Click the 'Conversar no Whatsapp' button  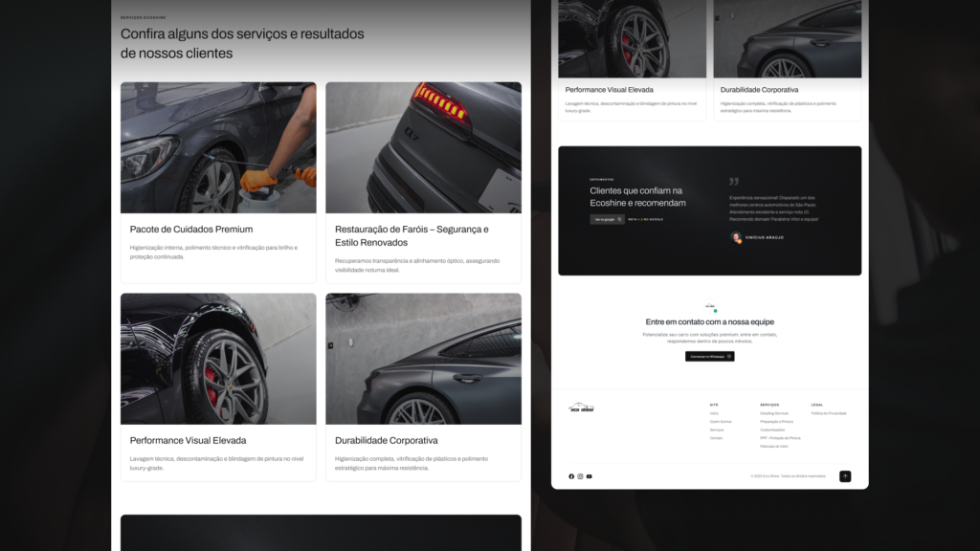click(x=709, y=357)
